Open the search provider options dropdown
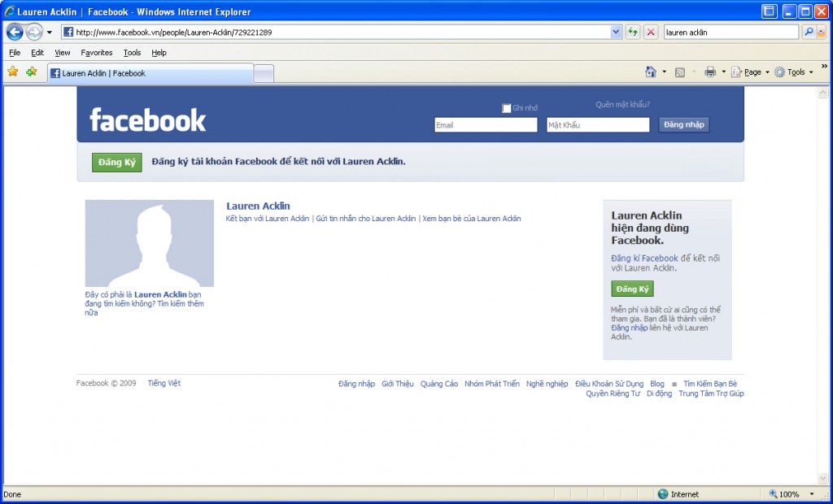833x504 pixels. [x=822, y=33]
